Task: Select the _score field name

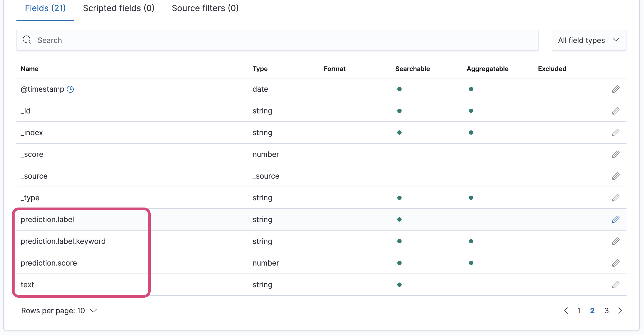Action: pos(32,154)
